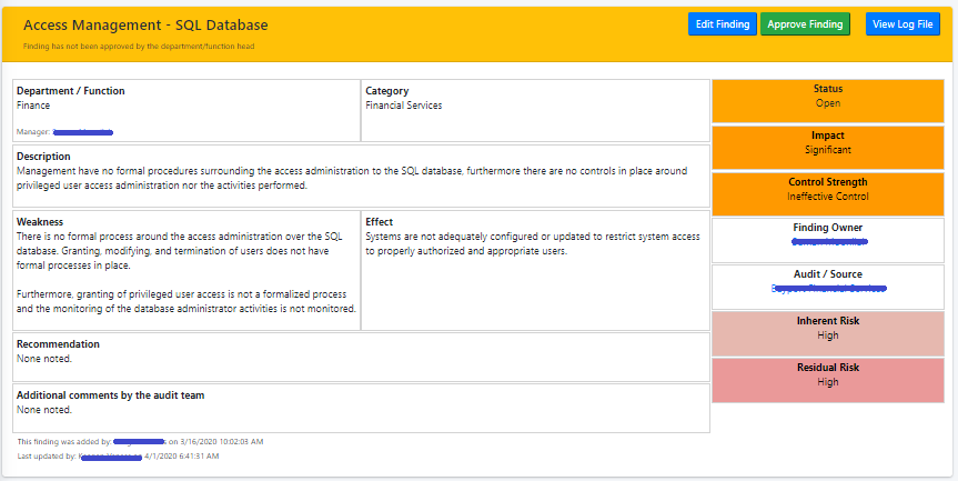Screen dimensions: 958x481
Task: Click the Control Strength Ineffective Control panel
Action: coord(828,190)
